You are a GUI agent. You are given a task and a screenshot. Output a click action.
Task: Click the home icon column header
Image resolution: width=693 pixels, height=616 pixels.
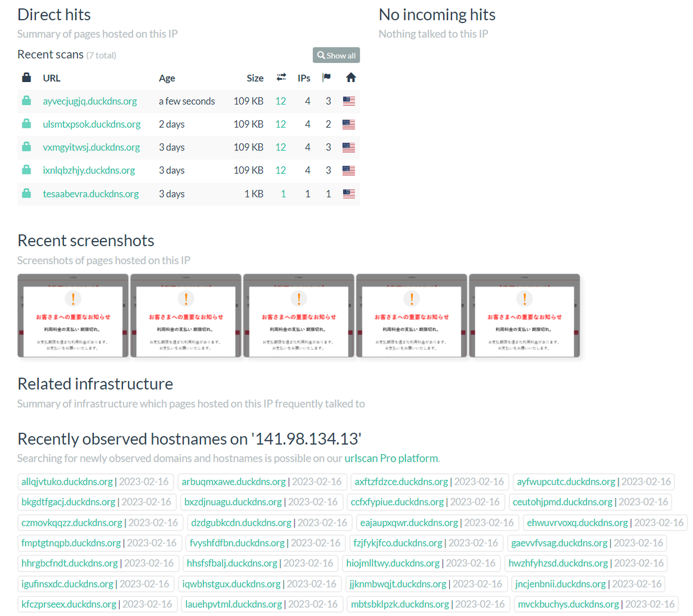click(x=351, y=77)
